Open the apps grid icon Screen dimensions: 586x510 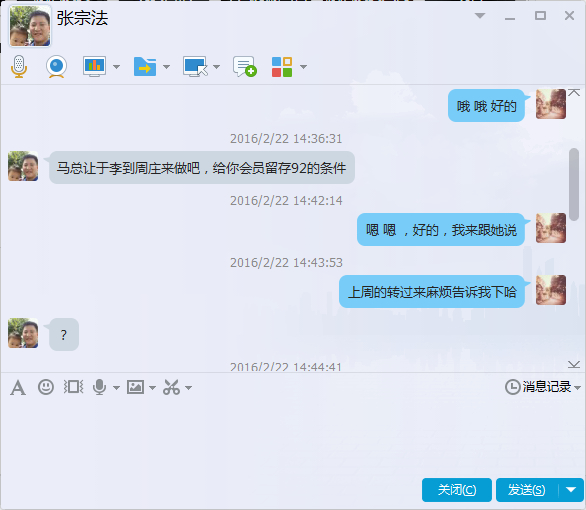282,67
